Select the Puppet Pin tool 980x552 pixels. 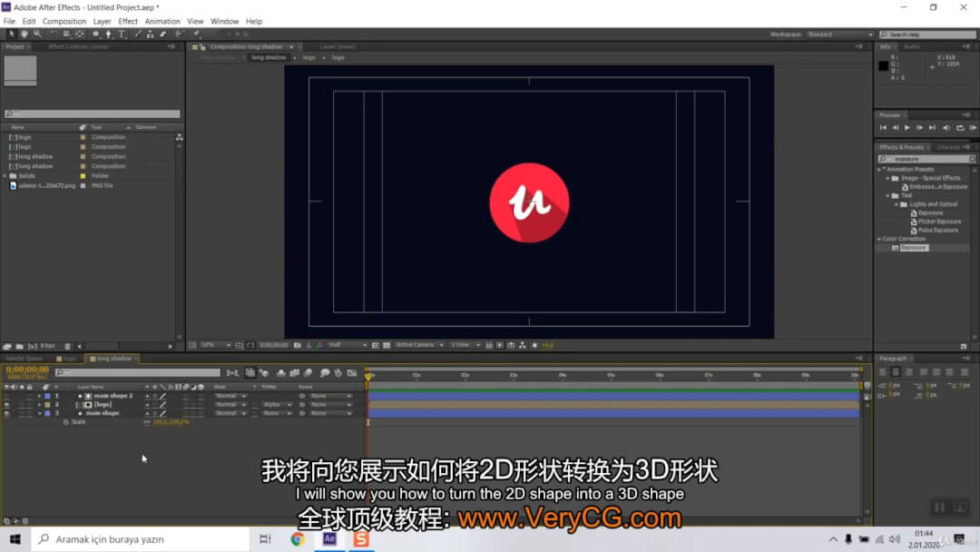[196, 34]
